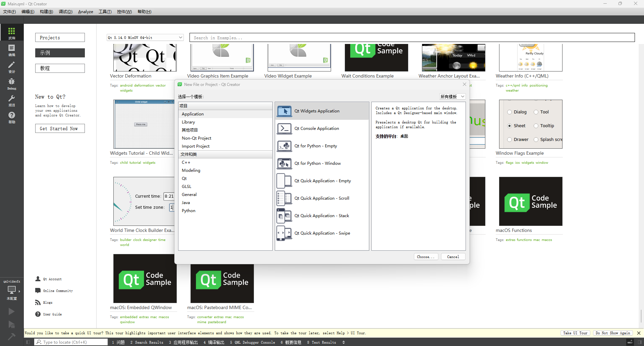The height and width of the screenshot is (346, 644).
Task: Select the Tooltip radio button
Action: tap(536, 126)
